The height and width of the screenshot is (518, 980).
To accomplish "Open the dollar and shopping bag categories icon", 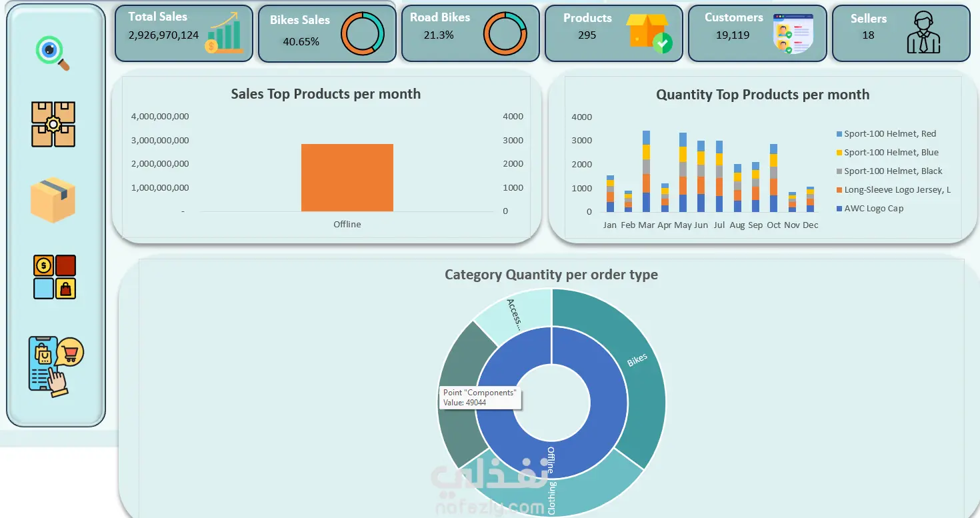I will coord(55,277).
